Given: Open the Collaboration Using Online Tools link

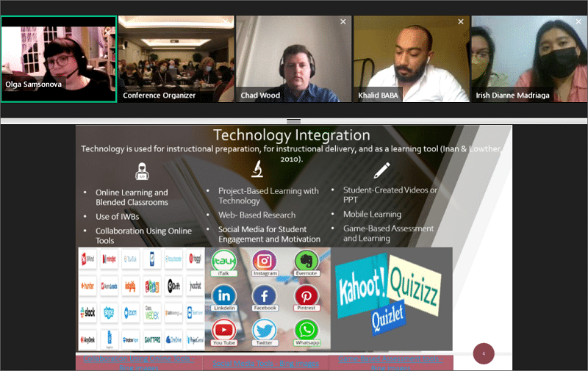Looking at the screenshot, I should click(139, 363).
